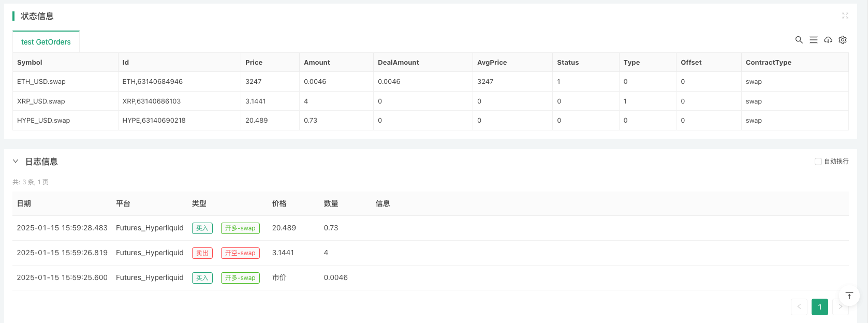The width and height of the screenshot is (868, 323).
Task: Go to previous page arrow
Action: [799, 307]
